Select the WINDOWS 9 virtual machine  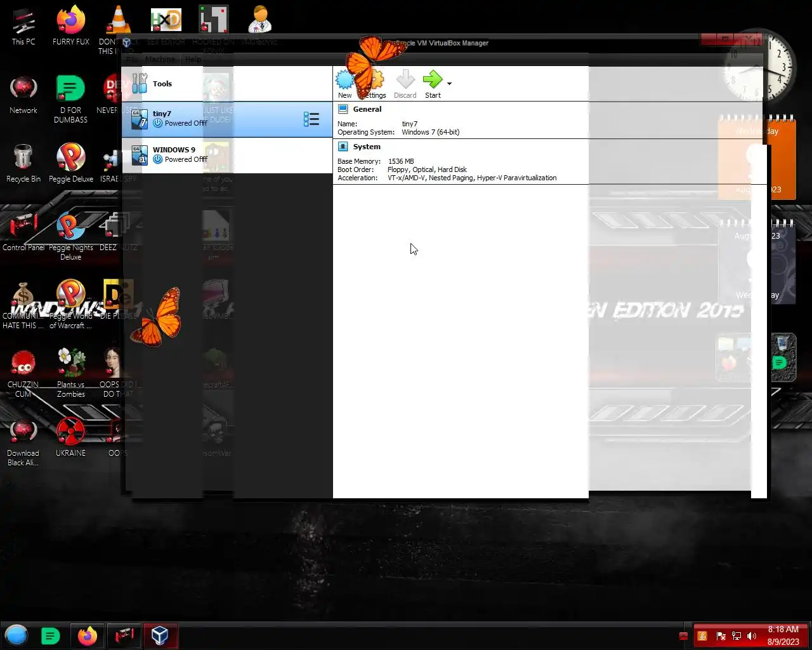227,155
